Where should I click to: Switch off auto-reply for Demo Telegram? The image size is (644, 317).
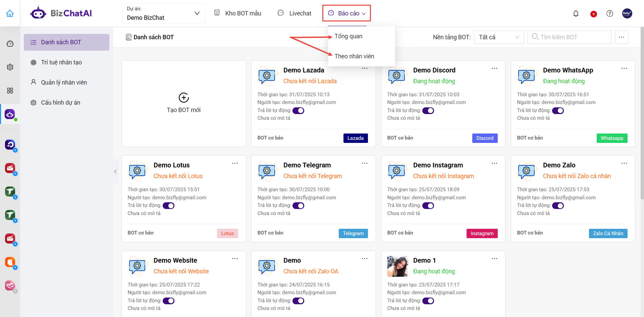pos(298,206)
